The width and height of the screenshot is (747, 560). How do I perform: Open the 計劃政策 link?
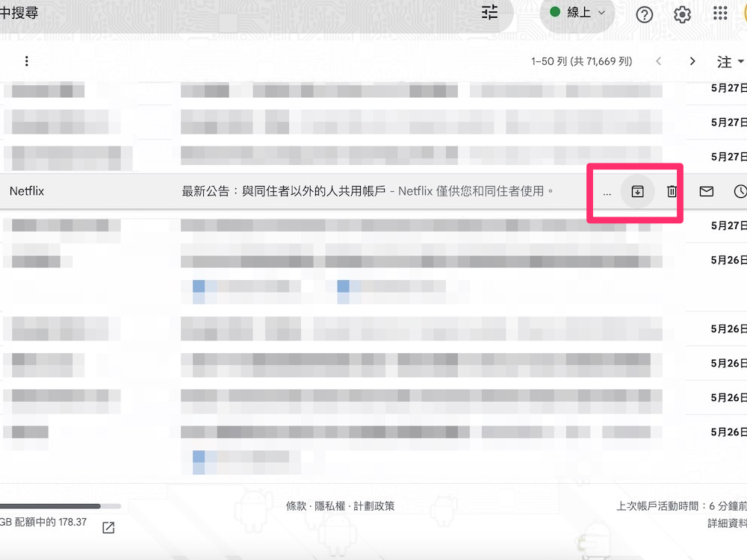coord(374,505)
